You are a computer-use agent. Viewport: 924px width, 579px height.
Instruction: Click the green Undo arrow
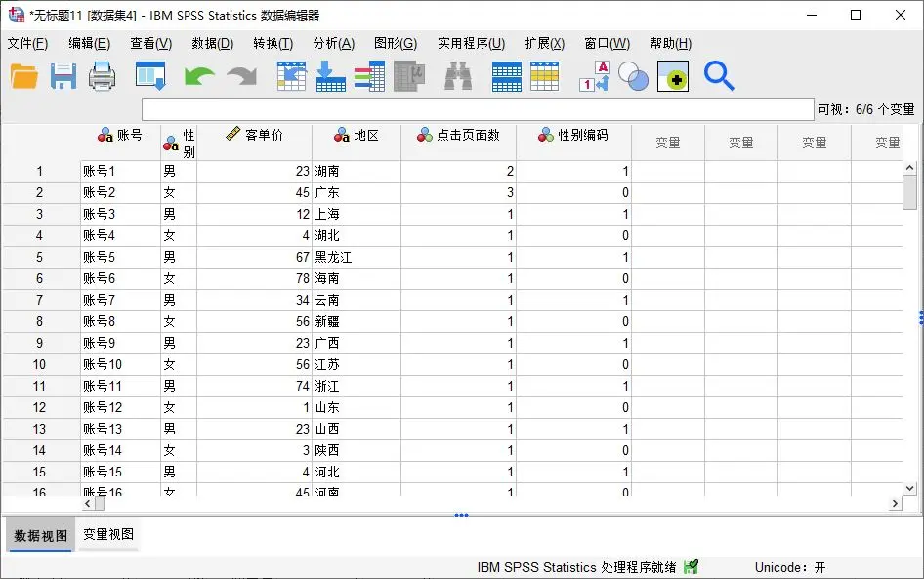coord(198,77)
